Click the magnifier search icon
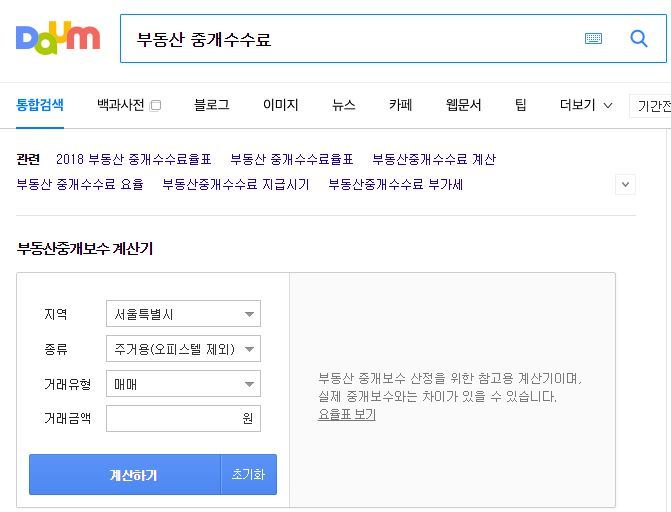 click(x=638, y=39)
